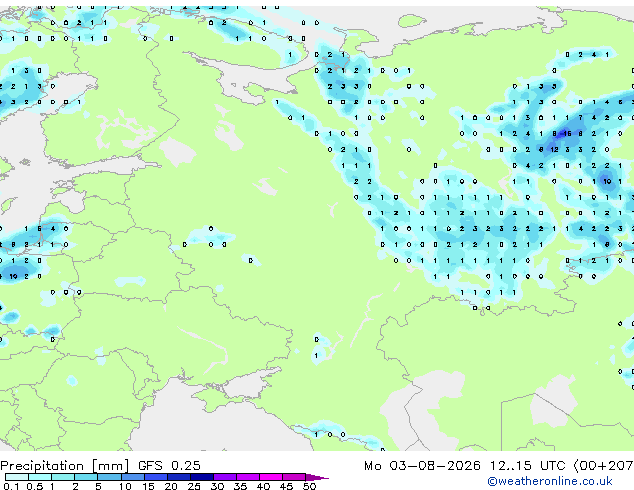Click the '0.1' legend scale label
Viewport: 634px width, 490px height.
coord(11,486)
